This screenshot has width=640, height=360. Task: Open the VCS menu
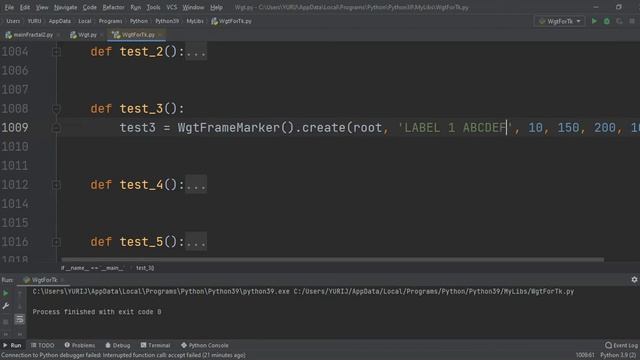pos(171,7)
